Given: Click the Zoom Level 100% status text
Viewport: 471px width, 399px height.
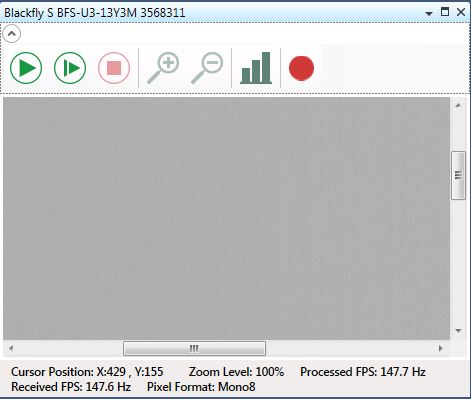Looking at the screenshot, I should pos(236,372).
